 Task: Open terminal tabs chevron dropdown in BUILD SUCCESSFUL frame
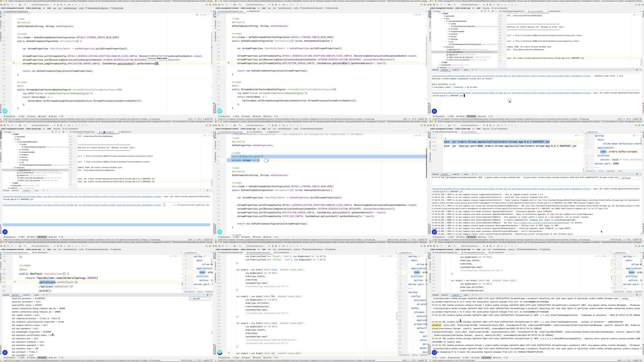[x=476, y=70]
